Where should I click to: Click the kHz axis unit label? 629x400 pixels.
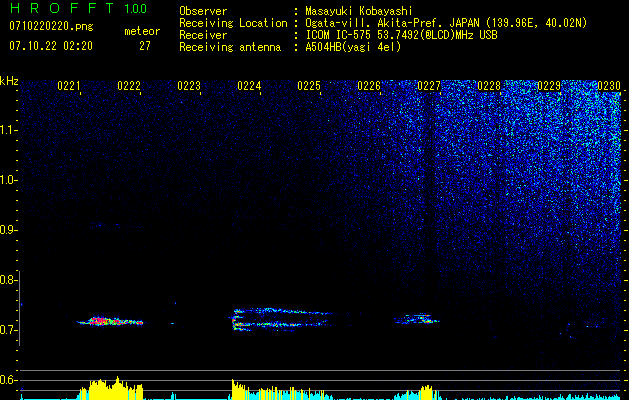tap(9, 81)
